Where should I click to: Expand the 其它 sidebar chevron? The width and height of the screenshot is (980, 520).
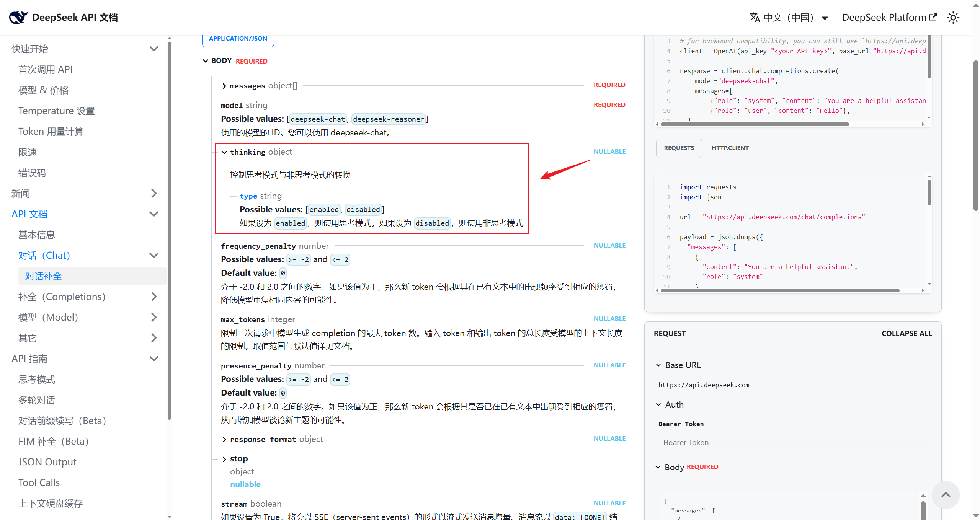pyautogui.click(x=154, y=338)
